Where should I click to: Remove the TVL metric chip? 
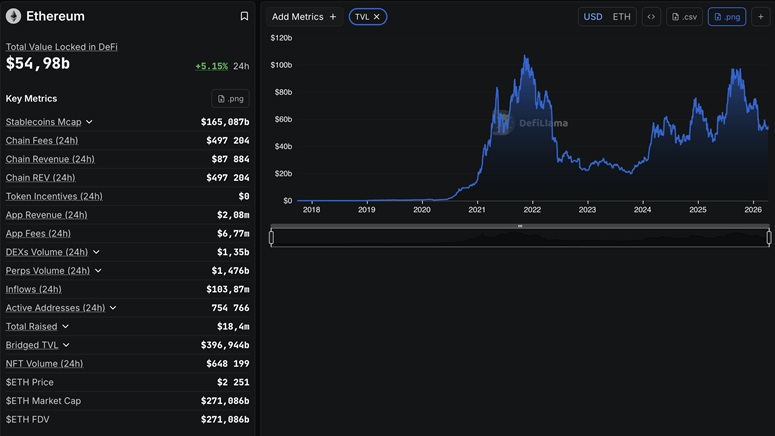pos(377,17)
